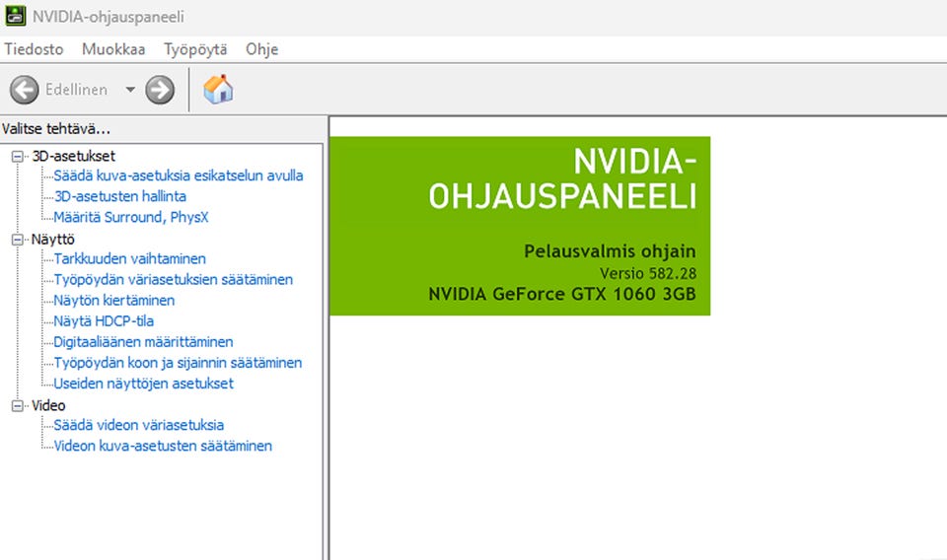
Task: Go to the Home page via house icon
Action: pos(218,90)
